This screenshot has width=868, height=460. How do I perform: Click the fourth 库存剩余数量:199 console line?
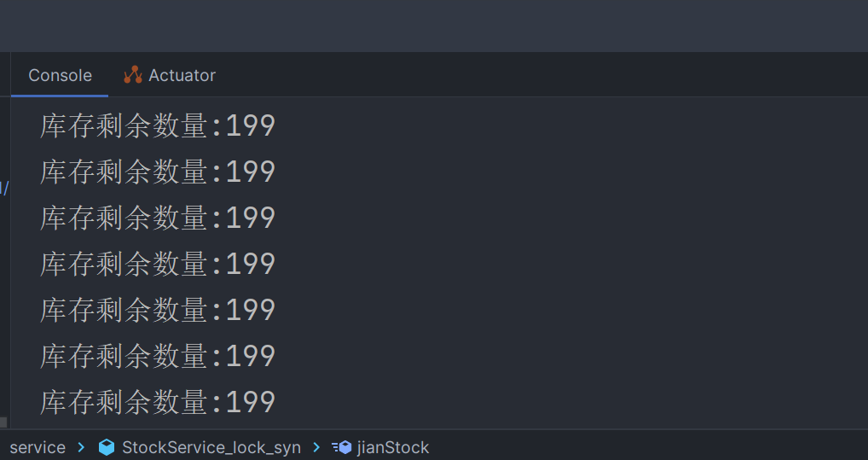tap(158, 264)
